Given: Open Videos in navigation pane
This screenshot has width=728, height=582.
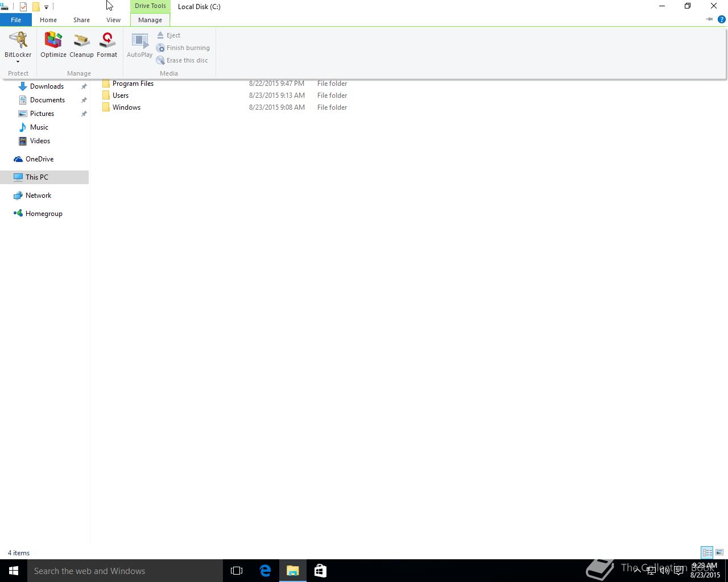Looking at the screenshot, I should click(x=40, y=141).
